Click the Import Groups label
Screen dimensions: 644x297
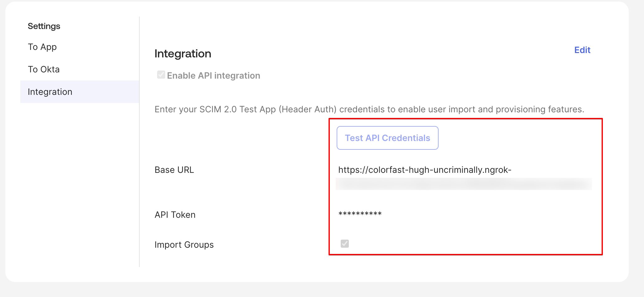(x=184, y=245)
